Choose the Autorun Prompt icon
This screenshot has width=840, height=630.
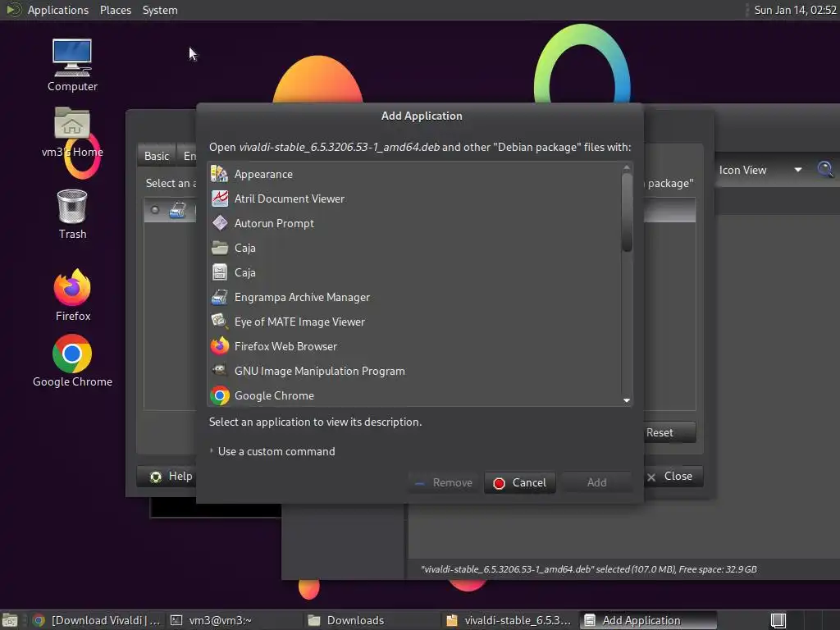[220, 223]
